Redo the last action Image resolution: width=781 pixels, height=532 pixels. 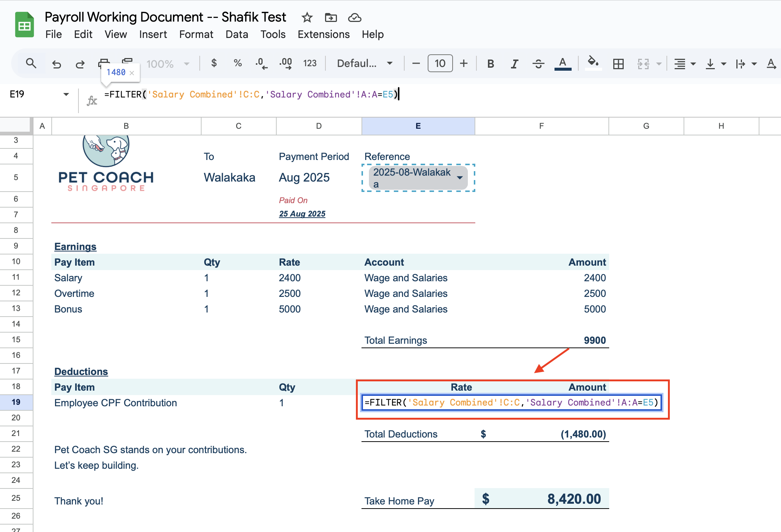[x=80, y=64]
